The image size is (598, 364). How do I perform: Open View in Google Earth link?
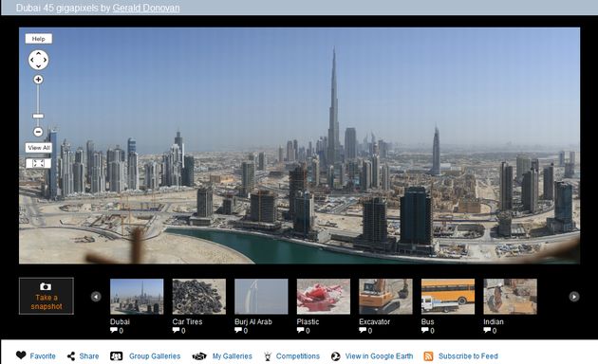[x=379, y=356]
